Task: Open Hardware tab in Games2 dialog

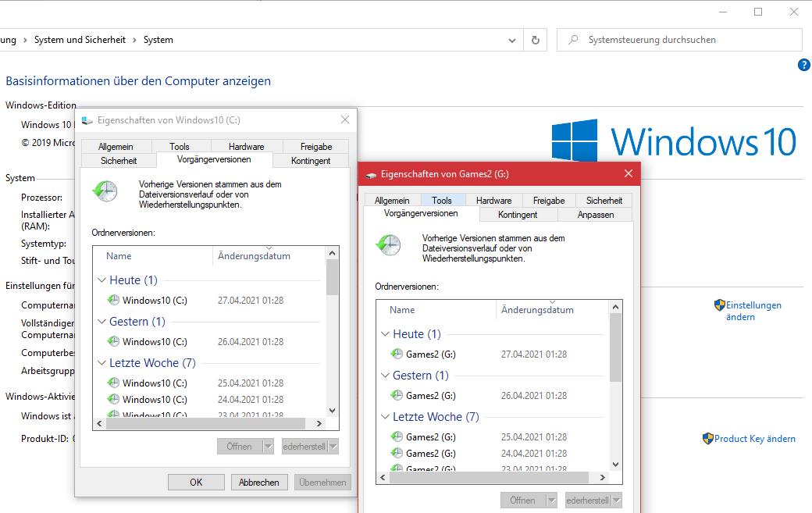Action: coord(494,201)
